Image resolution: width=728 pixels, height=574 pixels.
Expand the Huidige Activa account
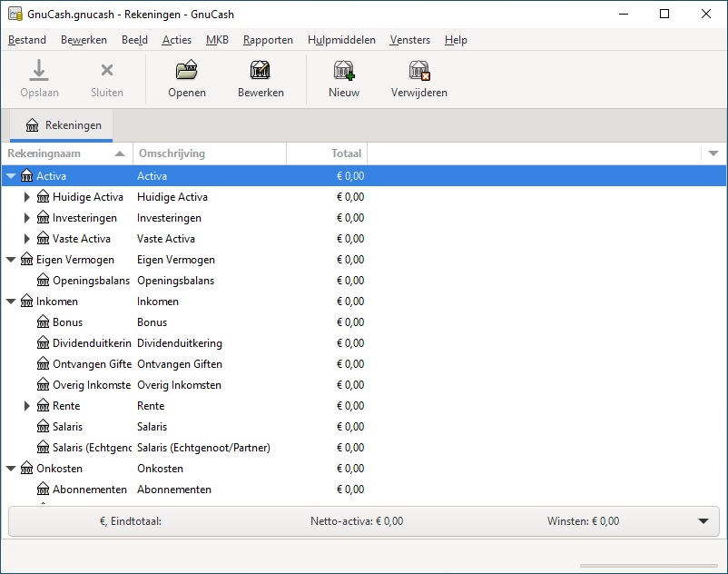point(27,197)
